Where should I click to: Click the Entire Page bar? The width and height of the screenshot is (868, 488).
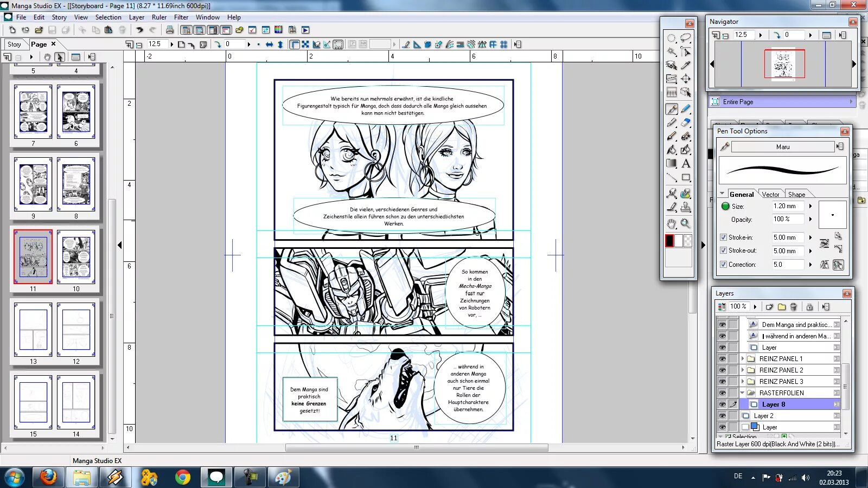[782, 102]
